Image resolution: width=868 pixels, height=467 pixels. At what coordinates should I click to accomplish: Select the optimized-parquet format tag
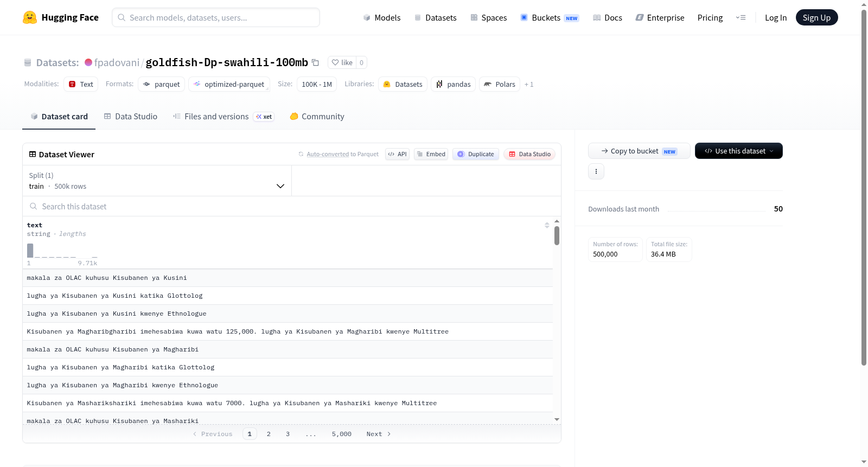(229, 84)
